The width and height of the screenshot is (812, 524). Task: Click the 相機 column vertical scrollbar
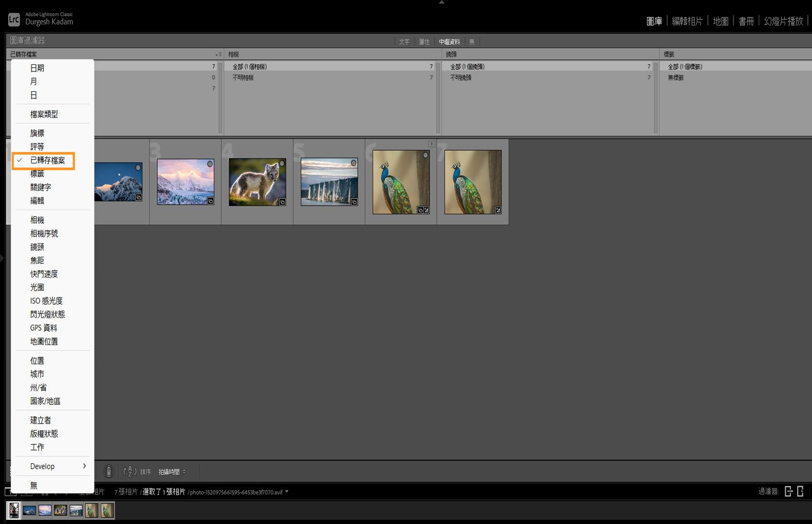[x=438, y=97]
